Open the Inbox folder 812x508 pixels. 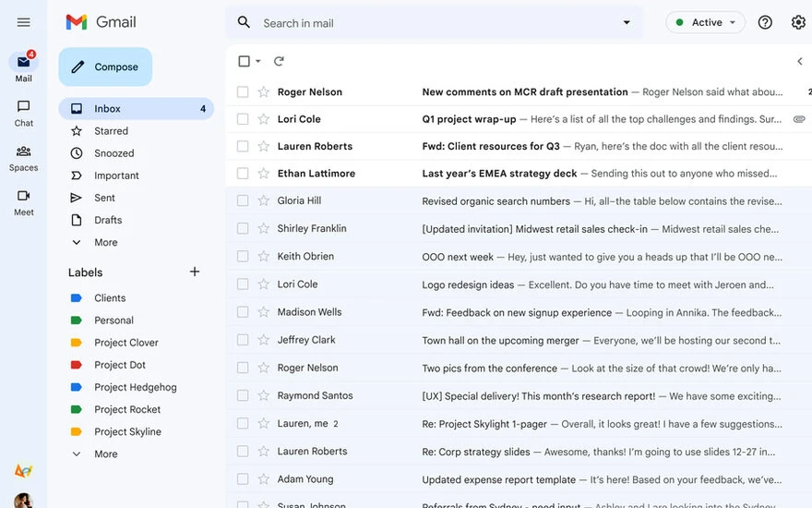[137, 108]
